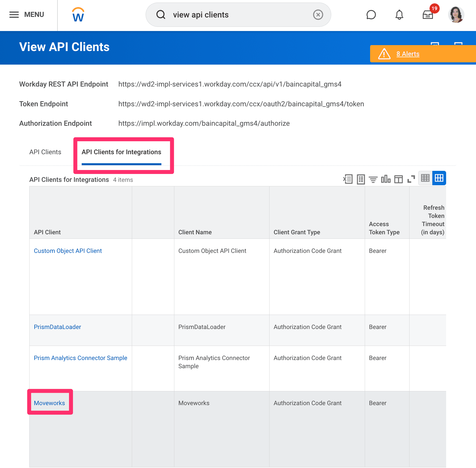Viewport: 476px width, 468px height.
Task: Click the Authorization Endpoint URL text
Action: (x=204, y=123)
